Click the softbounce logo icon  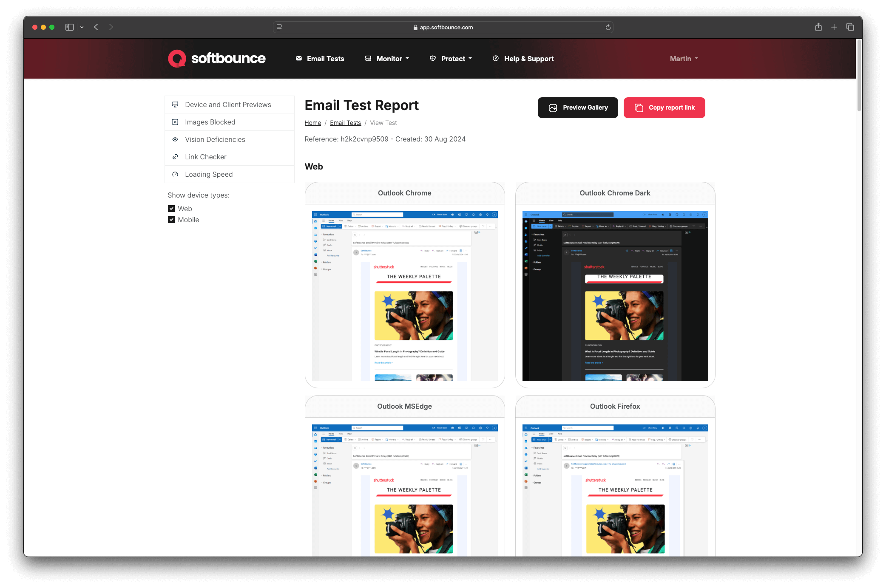(x=177, y=59)
